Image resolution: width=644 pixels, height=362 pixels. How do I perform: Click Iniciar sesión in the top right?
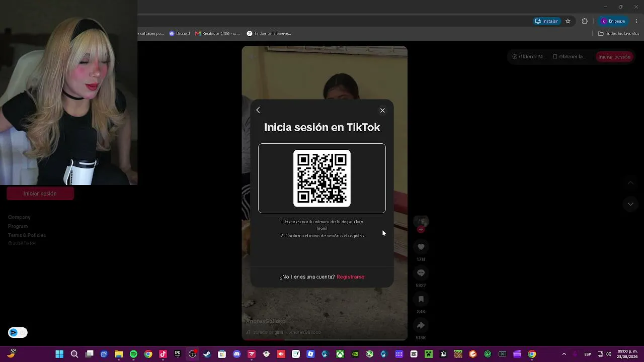point(614,57)
